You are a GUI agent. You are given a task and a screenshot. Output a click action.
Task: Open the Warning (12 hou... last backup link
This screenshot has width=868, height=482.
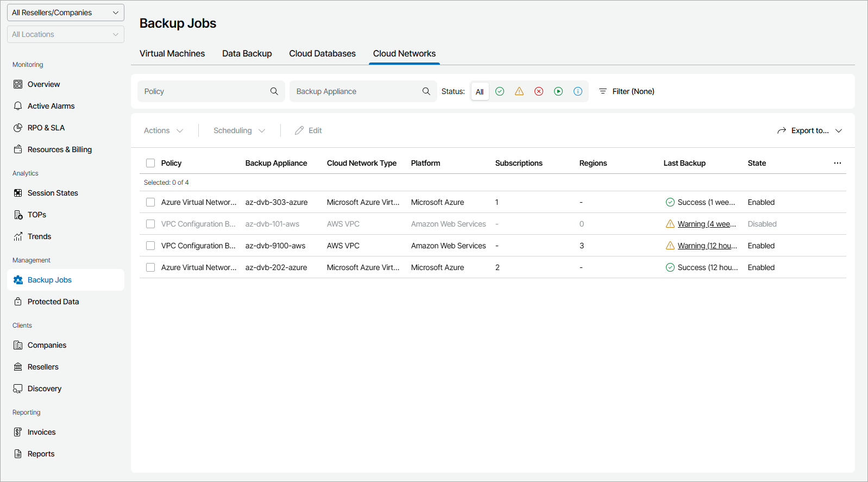pos(707,246)
